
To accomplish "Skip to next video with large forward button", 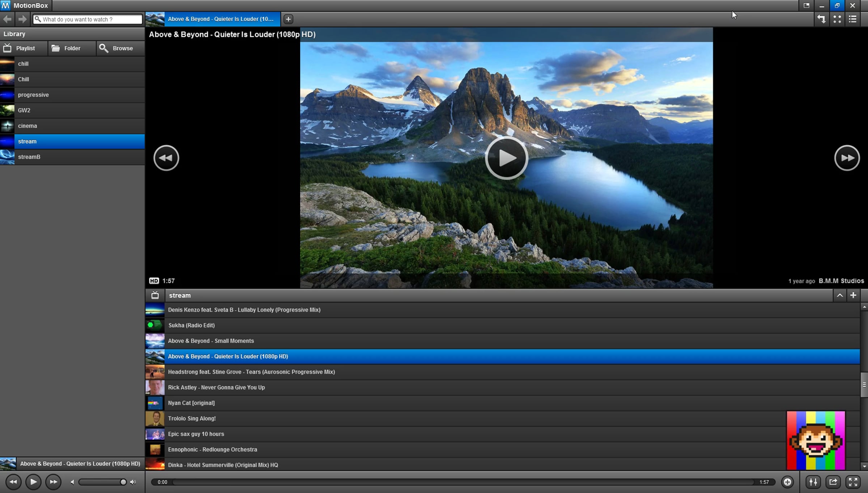I will click(x=847, y=158).
